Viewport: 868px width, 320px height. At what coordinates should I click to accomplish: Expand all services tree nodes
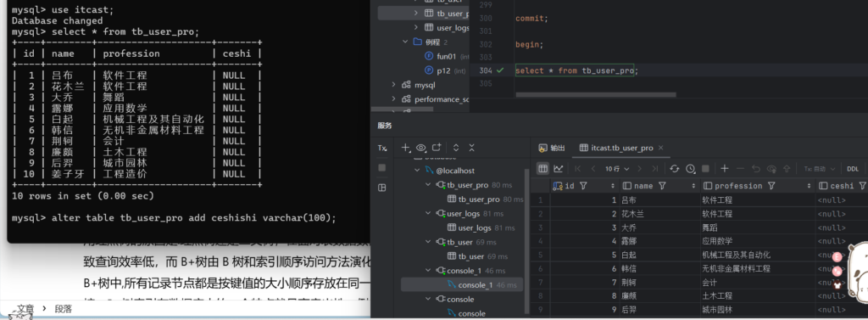pyautogui.click(x=456, y=148)
